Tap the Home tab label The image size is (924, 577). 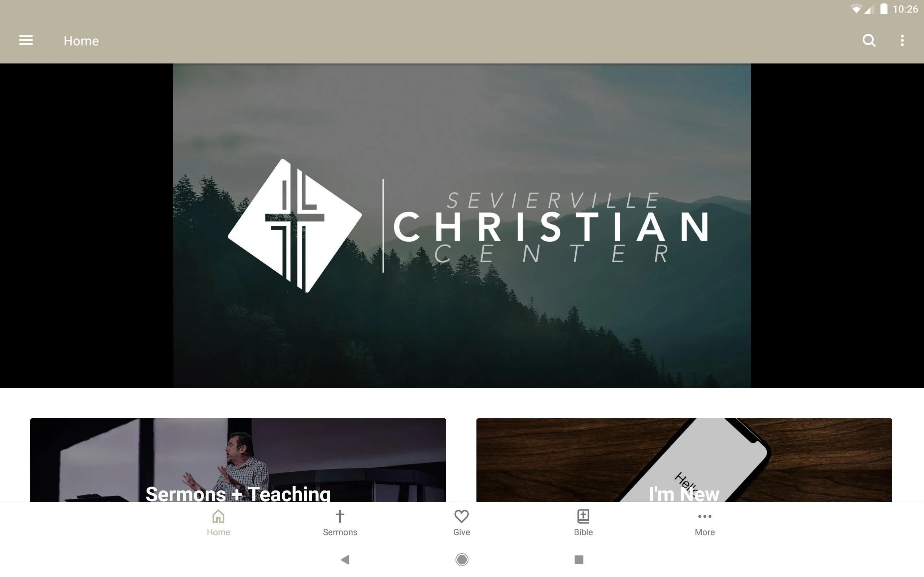click(218, 532)
